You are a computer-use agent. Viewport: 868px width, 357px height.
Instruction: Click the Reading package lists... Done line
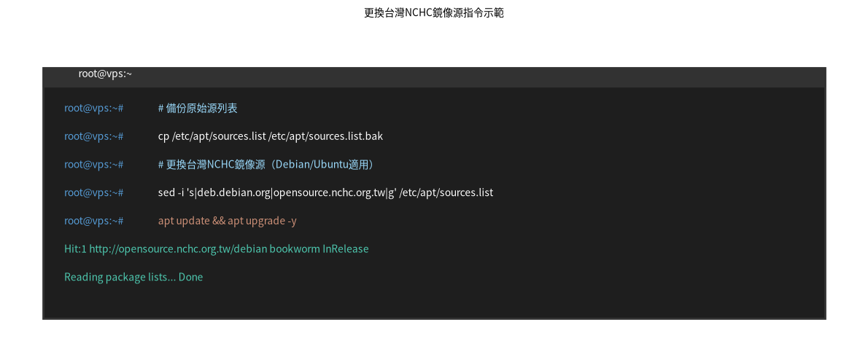133,278
